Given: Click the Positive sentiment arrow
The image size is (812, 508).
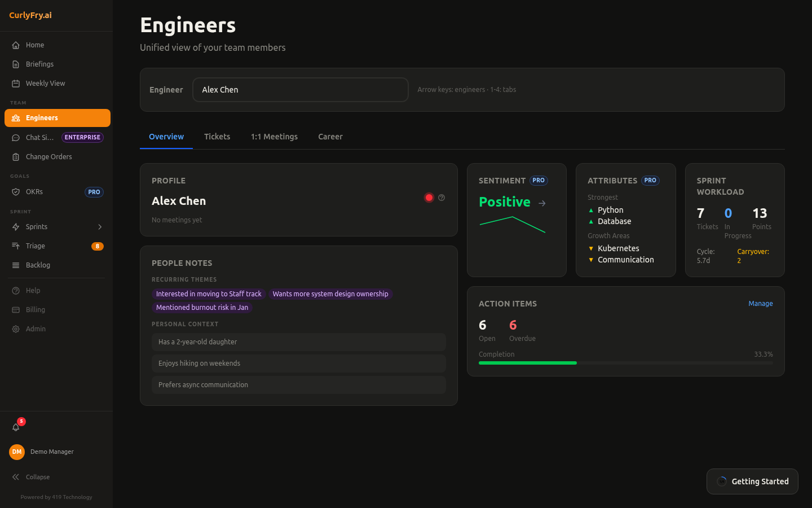Looking at the screenshot, I should (542, 203).
